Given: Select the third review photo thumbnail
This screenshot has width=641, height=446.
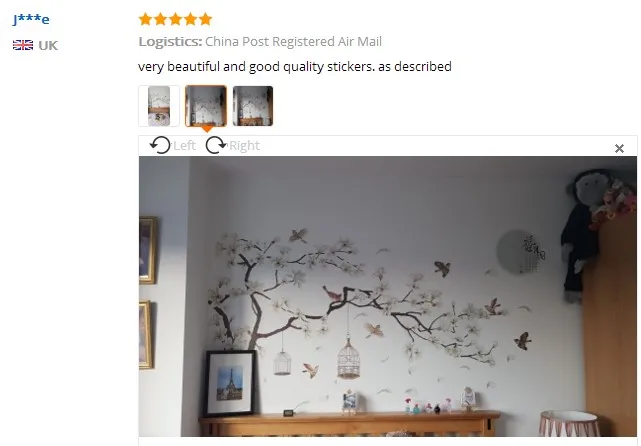Looking at the screenshot, I should [253, 106].
